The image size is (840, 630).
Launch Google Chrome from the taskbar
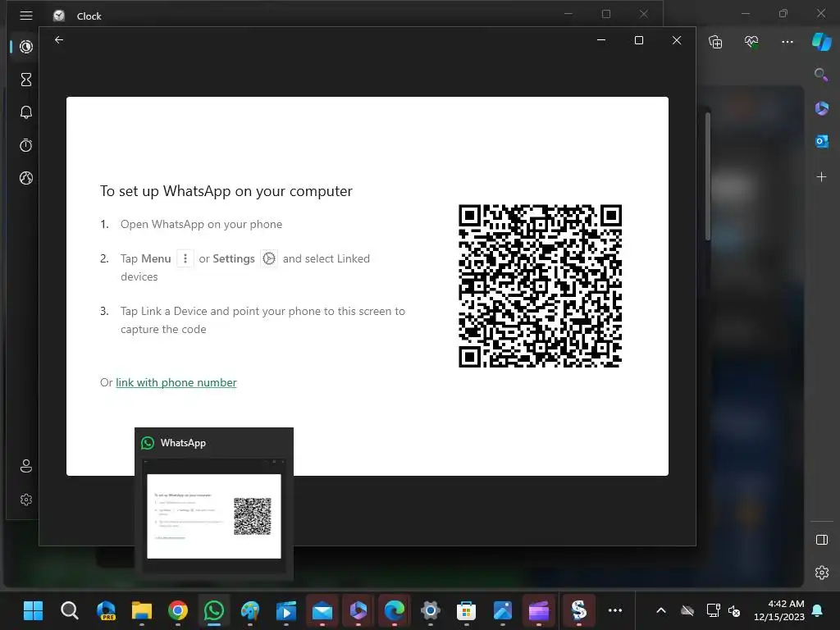click(178, 610)
